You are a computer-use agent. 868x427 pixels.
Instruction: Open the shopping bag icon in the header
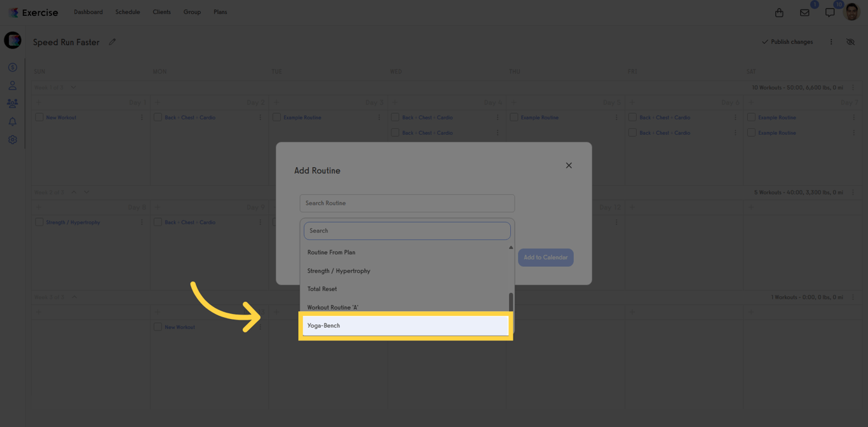coord(778,12)
